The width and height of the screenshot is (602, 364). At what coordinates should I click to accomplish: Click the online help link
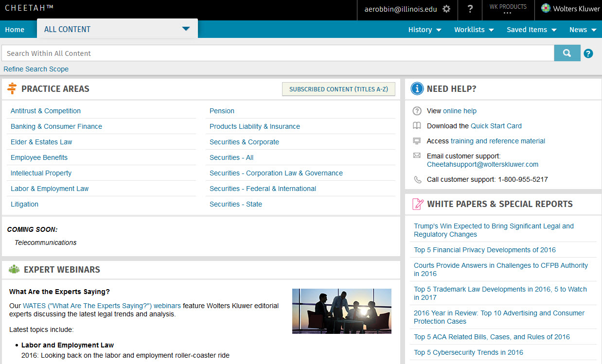[x=460, y=111]
